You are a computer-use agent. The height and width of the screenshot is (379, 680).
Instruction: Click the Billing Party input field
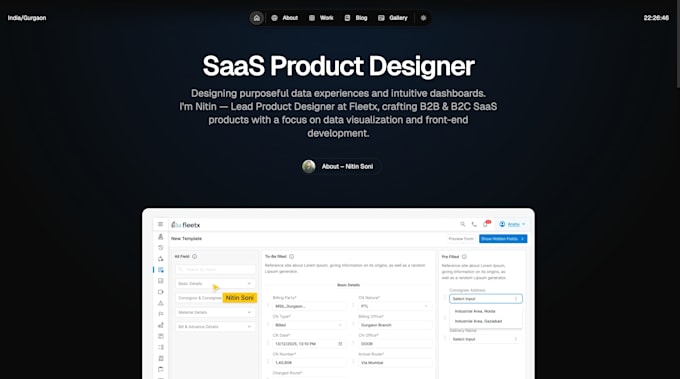pos(309,306)
